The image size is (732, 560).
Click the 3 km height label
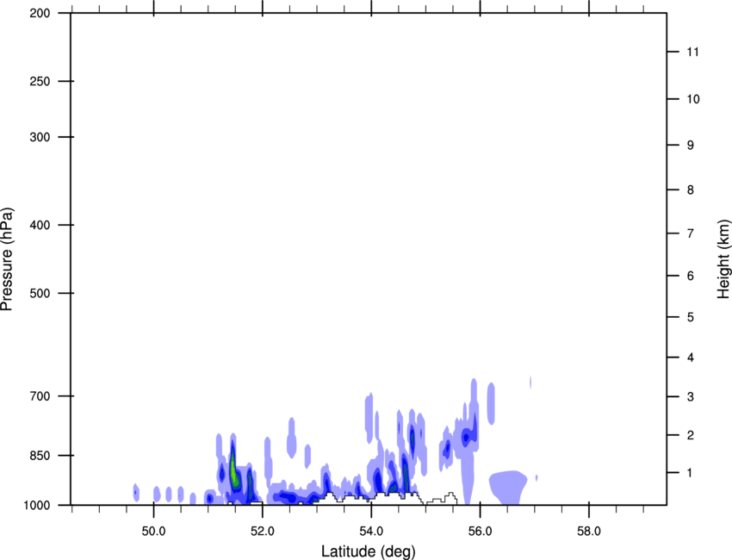(x=691, y=396)
